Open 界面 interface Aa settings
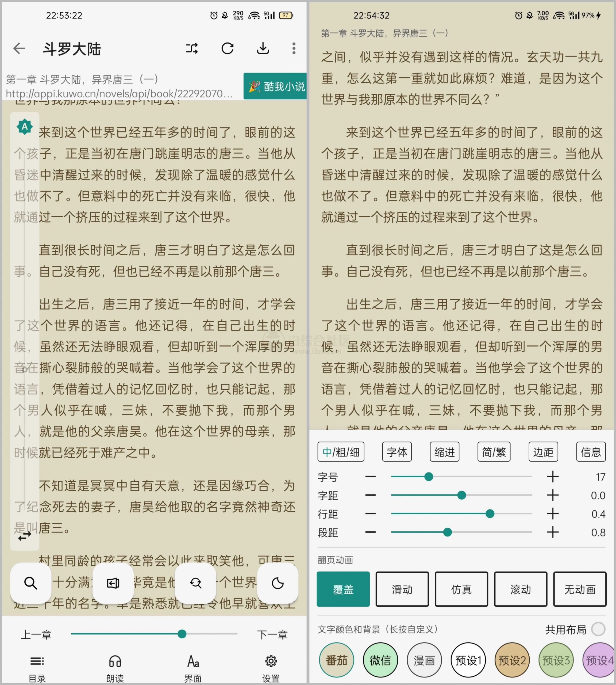616x685 pixels. click(193, 669)
